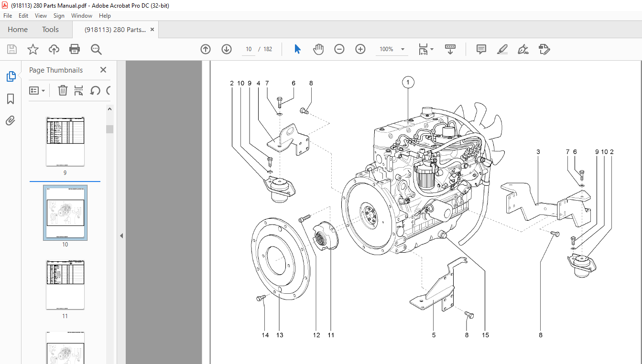Go to the previous page arrow
The image size is (642, 364).
tap(206, 49)
